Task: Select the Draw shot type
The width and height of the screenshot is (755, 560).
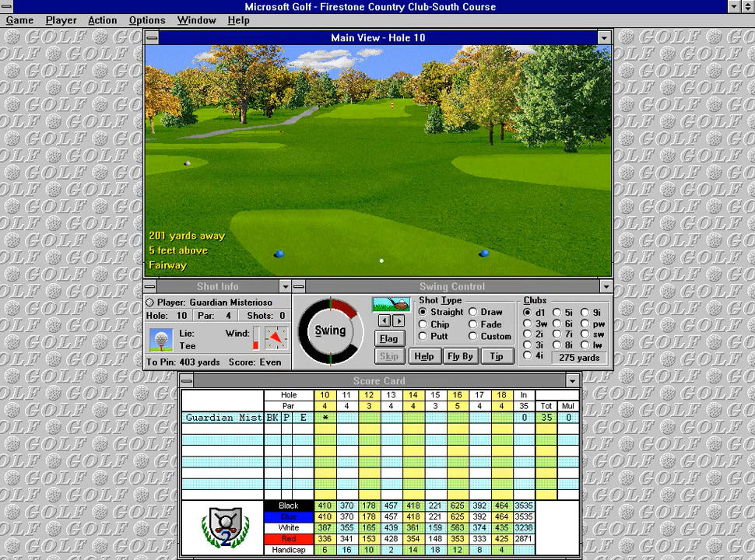Action: 473,312
